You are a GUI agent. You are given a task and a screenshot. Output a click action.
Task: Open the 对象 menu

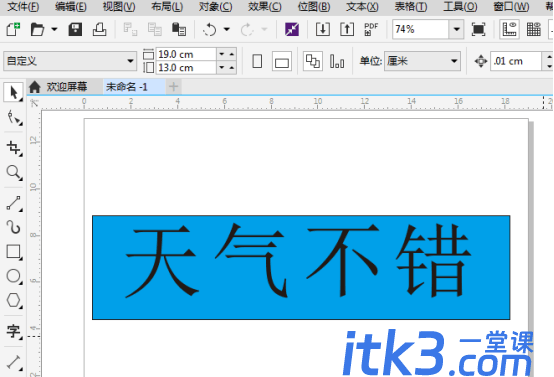coord(216,6)
